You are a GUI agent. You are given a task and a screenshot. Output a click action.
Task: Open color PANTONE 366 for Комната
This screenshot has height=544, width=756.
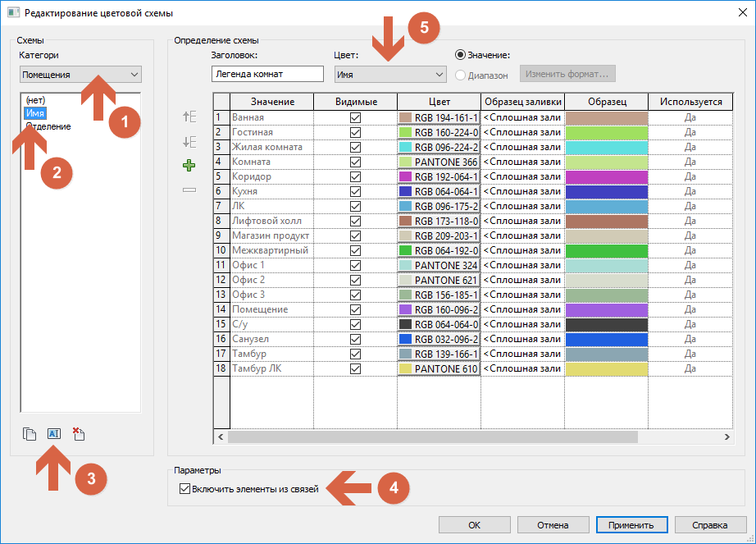point(439,162)
